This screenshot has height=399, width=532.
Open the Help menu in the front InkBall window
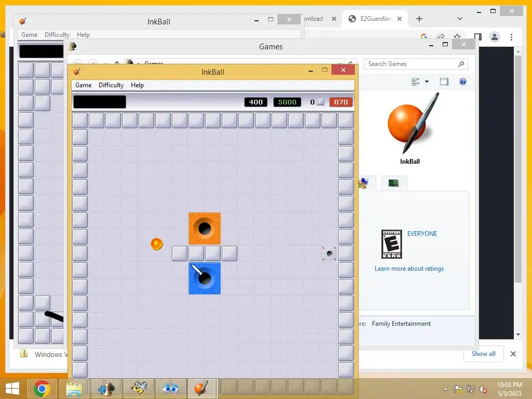pos(137,85)
